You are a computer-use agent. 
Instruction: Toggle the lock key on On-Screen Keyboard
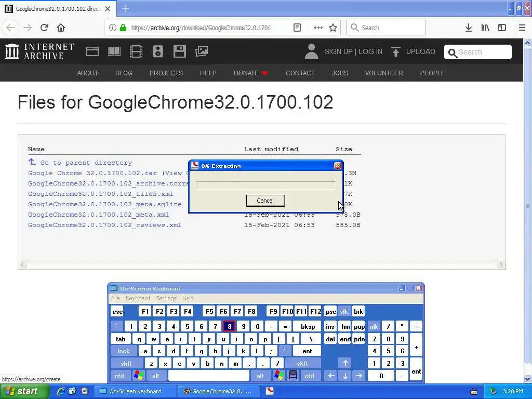point(124,351)
